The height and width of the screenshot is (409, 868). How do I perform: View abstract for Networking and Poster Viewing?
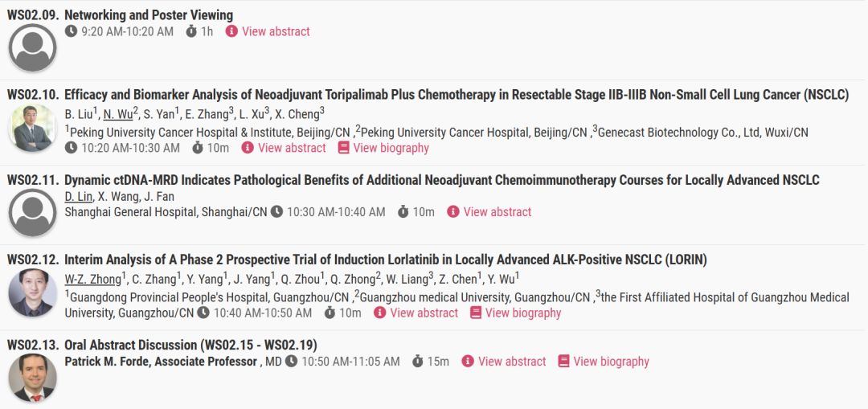(276, 31)
